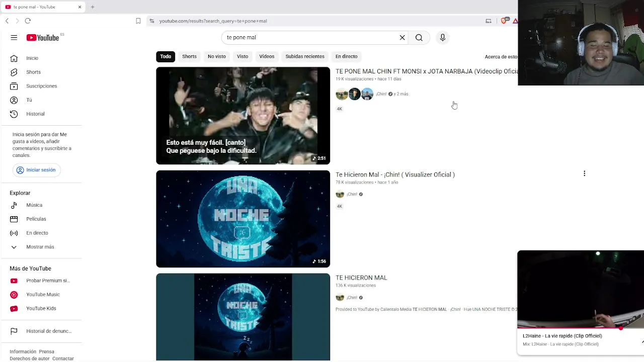Image resolution: width=644 pixels, height=362 pixels.
Task: Open three-dot menu for Te Hicieron Mal visualizer
Action: [584, 173]
